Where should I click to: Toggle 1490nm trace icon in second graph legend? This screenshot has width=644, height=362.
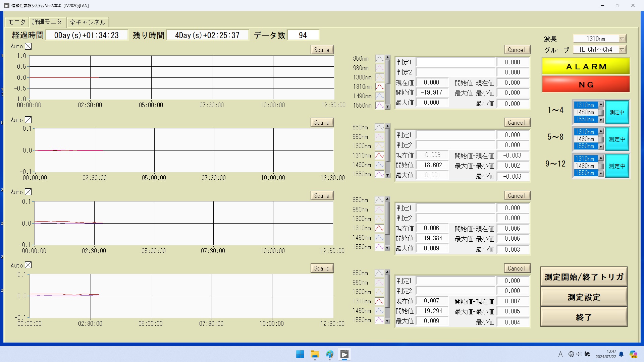coord(379,165)
